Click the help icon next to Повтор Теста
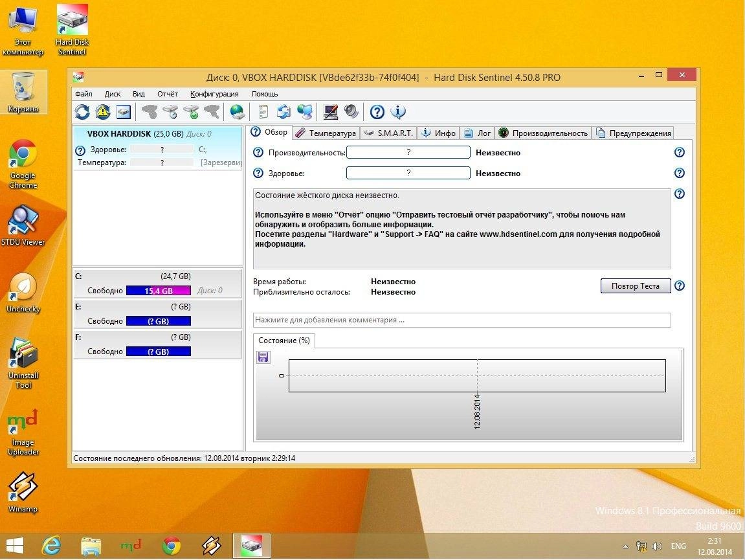 tap(680, 286)
